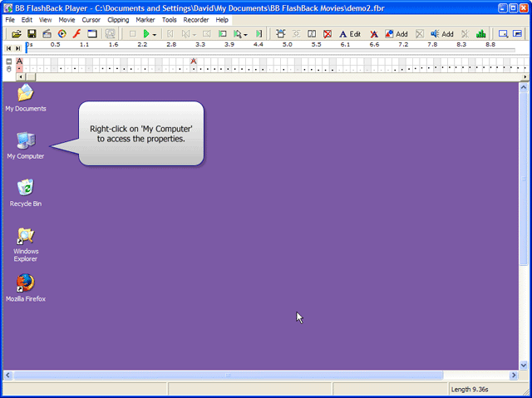
Task: Click the Flash export icon in the toolbar
Action: [77, 33]
